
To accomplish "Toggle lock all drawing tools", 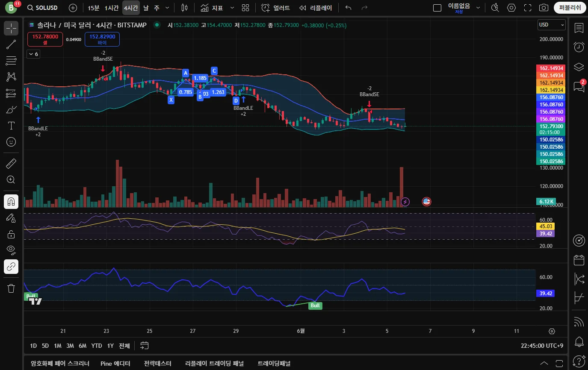I will [x=11, y=234].
